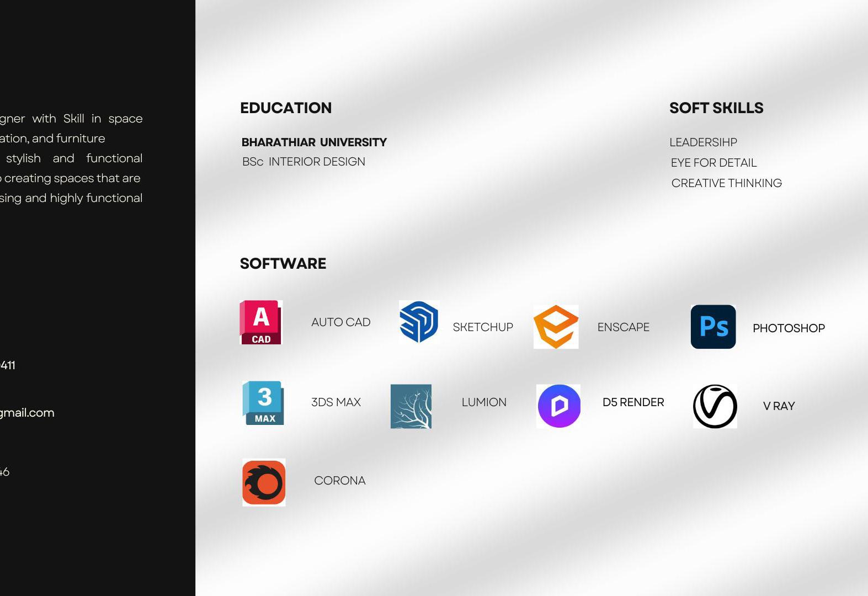Click the AUTO CAD label
868x596 pixels.
[x=340, y=322]
